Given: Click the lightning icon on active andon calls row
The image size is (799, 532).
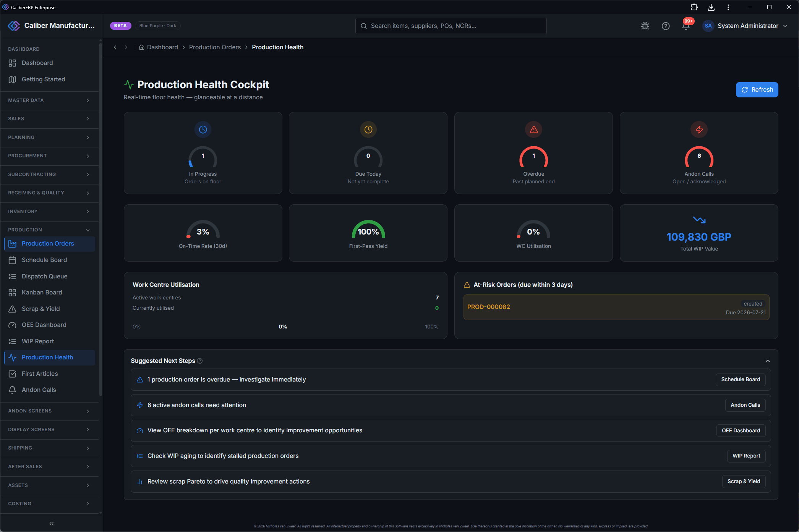Looking at the screenshot, I should tap(140, 405).
